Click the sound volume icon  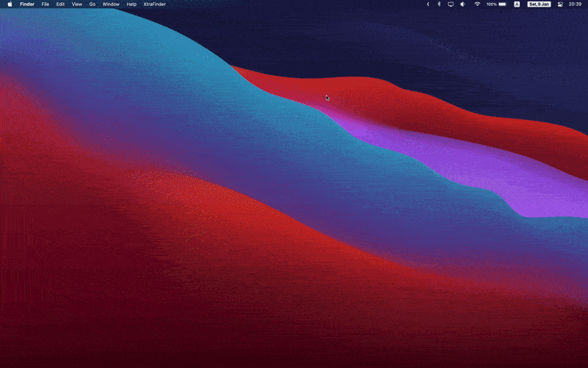click(x=463, y=4)
